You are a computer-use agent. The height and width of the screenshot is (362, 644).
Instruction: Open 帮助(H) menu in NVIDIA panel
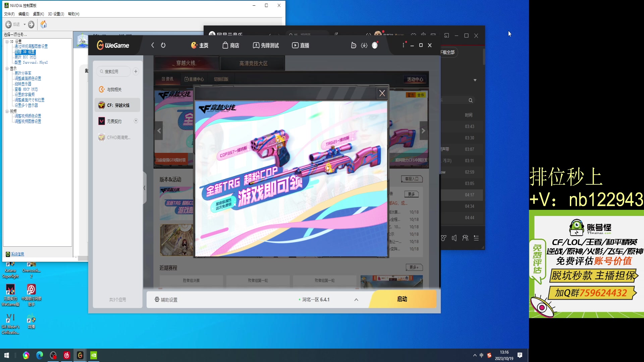(73, 14)
